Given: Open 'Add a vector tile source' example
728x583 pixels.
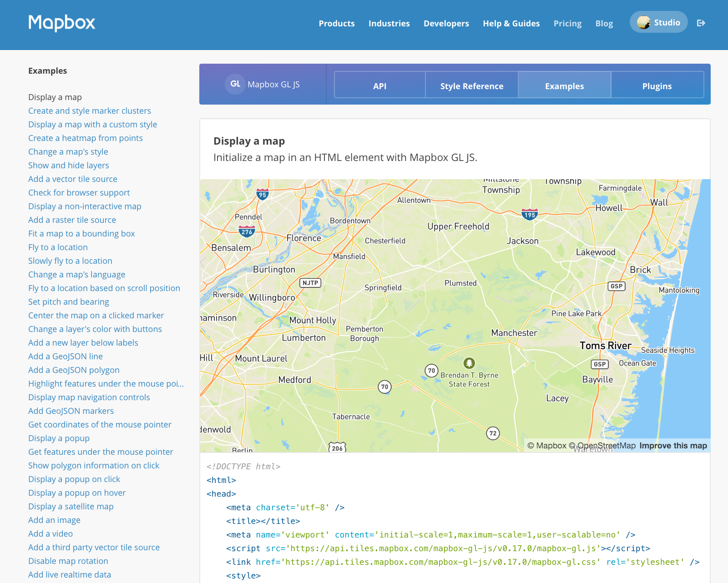Looking at the screenshot, I should tap(73, 179).
